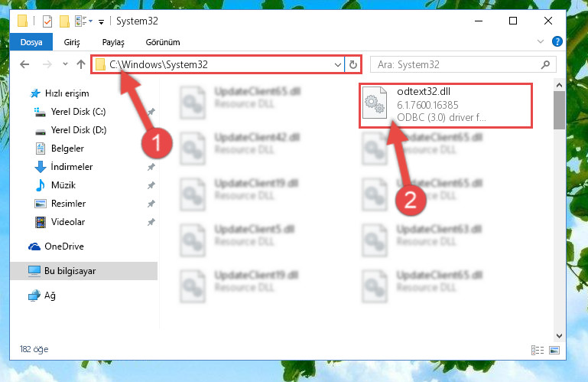Expand the address bar history dropdown
The width and height of the screenshot is (588, 382).
point(337,64)
